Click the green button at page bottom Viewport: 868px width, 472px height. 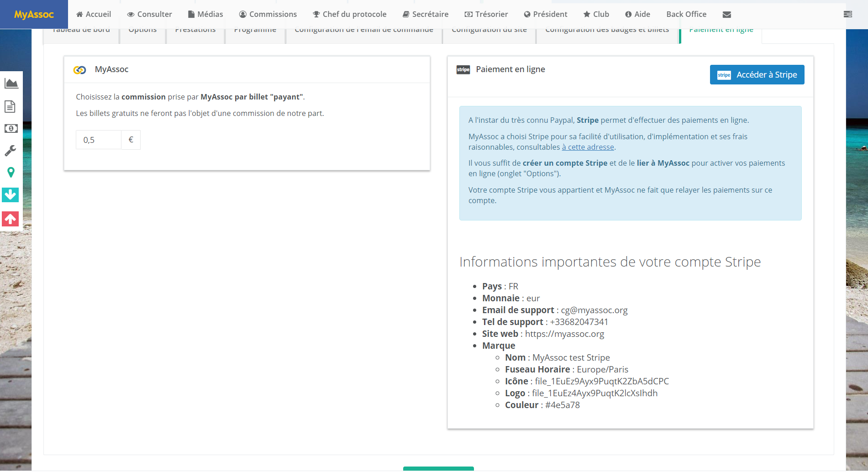(438, 469)
